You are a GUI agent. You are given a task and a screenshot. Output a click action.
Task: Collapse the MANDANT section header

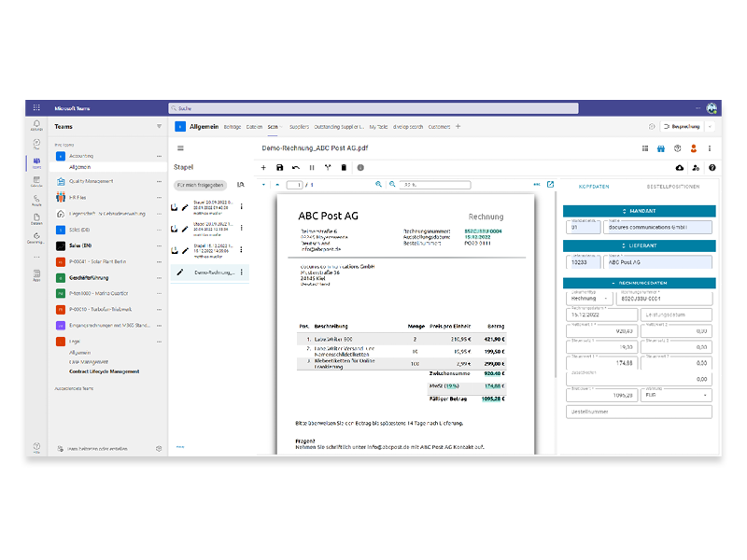640,211
